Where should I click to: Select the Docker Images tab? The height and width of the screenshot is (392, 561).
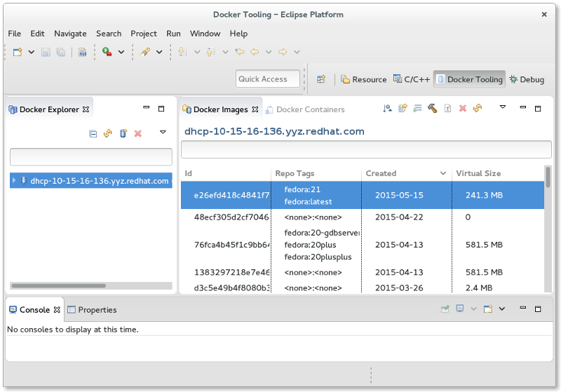[x=220, y=109]
